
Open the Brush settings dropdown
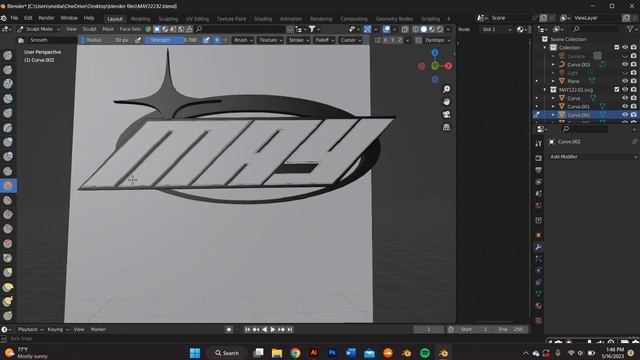tap(243, 40)
